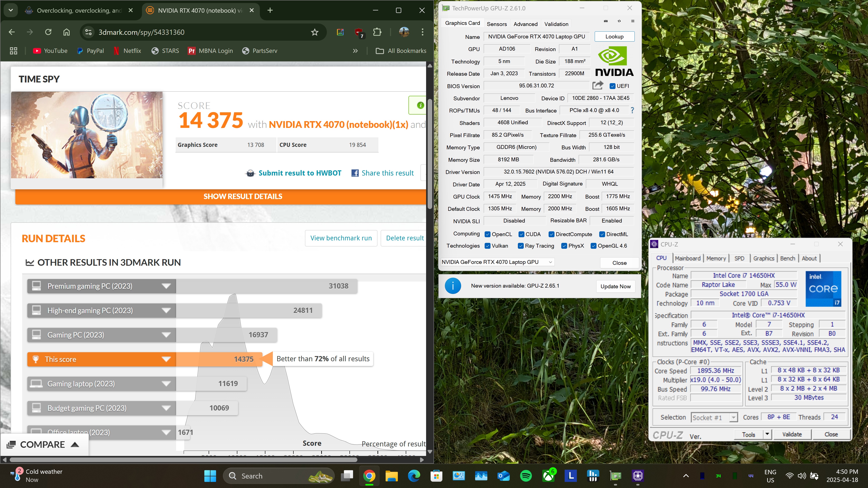Open the Chrome three-dot menu

[422, 32]
